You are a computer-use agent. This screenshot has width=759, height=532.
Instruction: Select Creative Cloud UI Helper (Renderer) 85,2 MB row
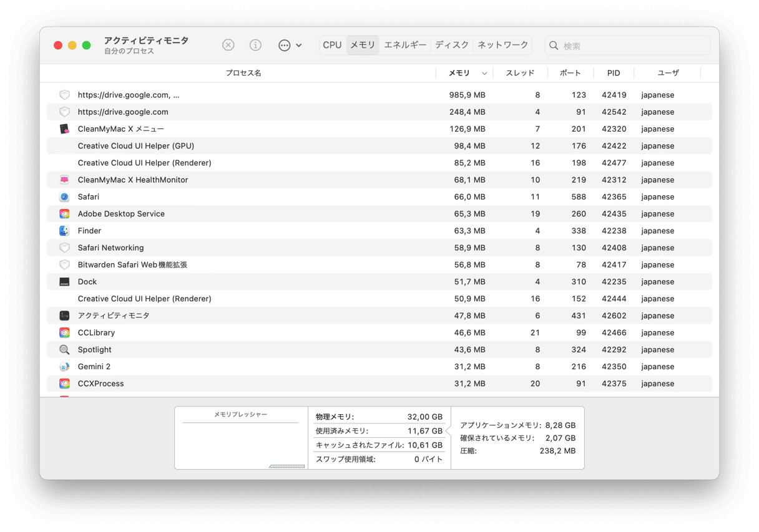tap(379, 163)
